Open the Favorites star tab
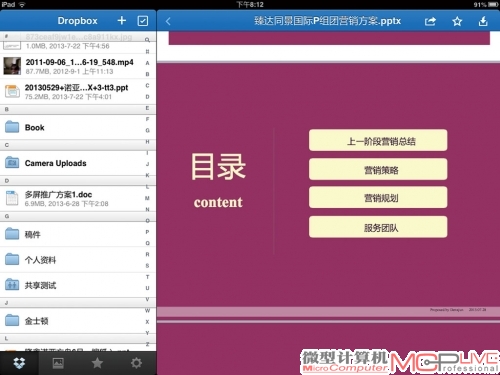Image resolution: width=500 pixels, height=375 pixels. click(97, 363)
